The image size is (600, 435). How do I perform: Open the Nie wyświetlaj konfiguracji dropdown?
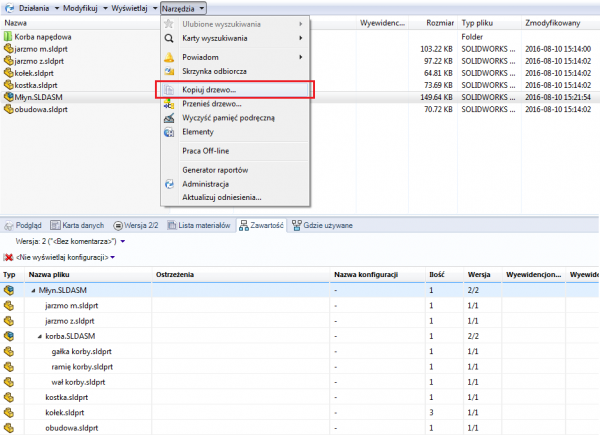(112, 257)
